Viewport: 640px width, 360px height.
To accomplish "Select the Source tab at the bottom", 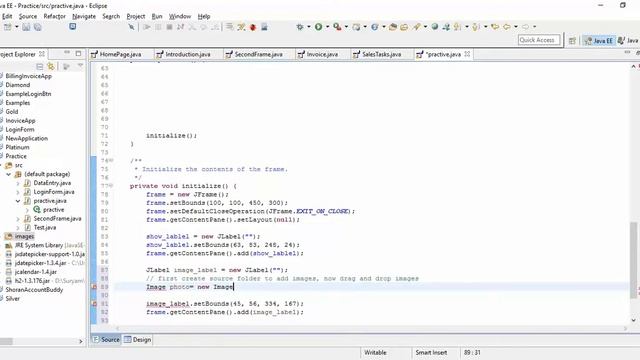I will click(106, 340).
